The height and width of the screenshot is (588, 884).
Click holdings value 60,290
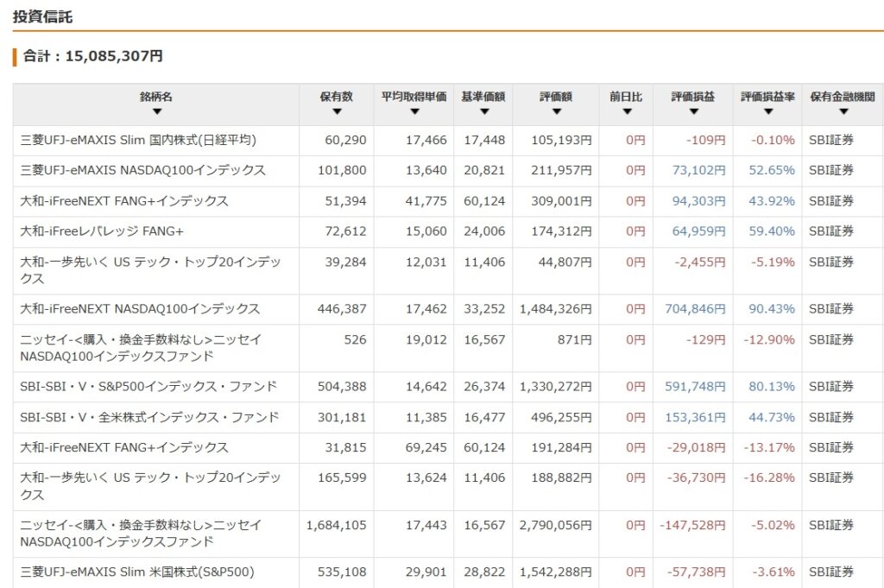345,140
